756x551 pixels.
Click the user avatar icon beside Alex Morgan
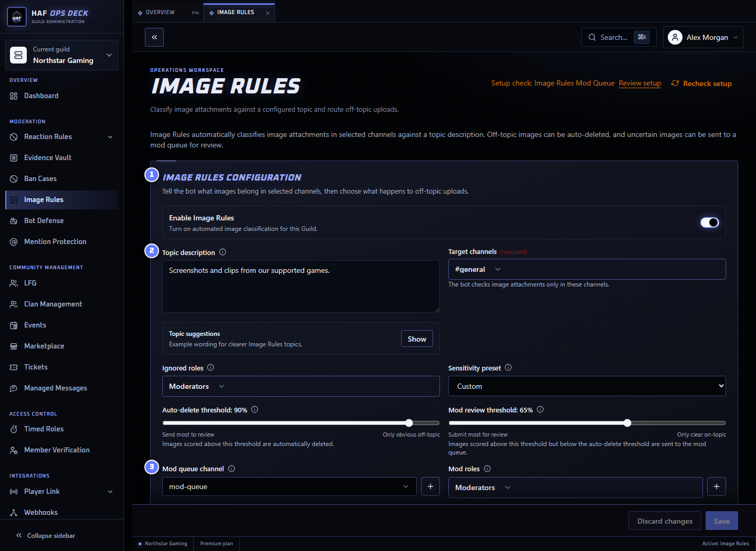tap(675, 37)
